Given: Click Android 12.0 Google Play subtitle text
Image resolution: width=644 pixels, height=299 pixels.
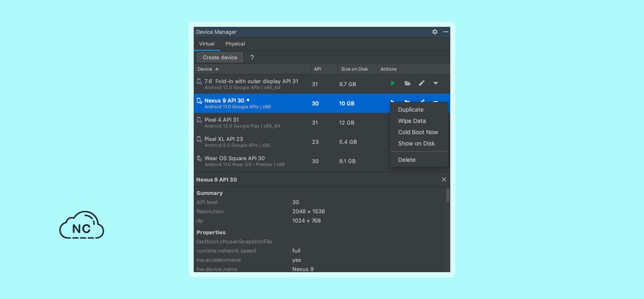Looking at the screenshot, I should click(x=242, y=126).
